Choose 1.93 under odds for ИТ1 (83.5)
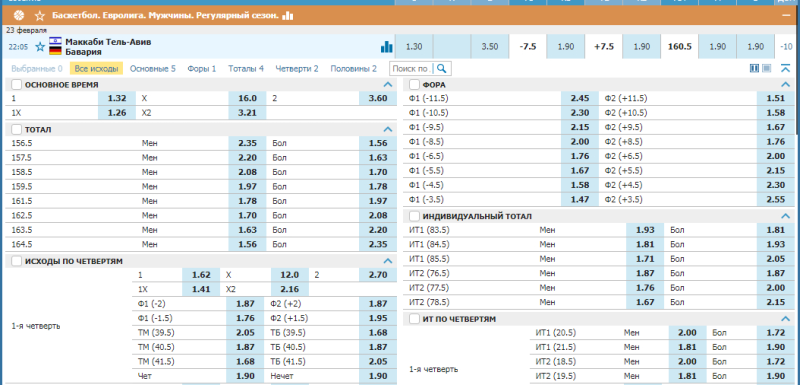 point(645,230)
